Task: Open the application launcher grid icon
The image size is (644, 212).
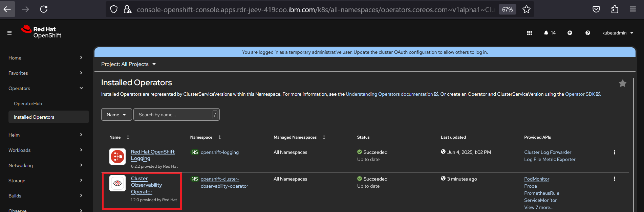Action: [x=530, y=33]
